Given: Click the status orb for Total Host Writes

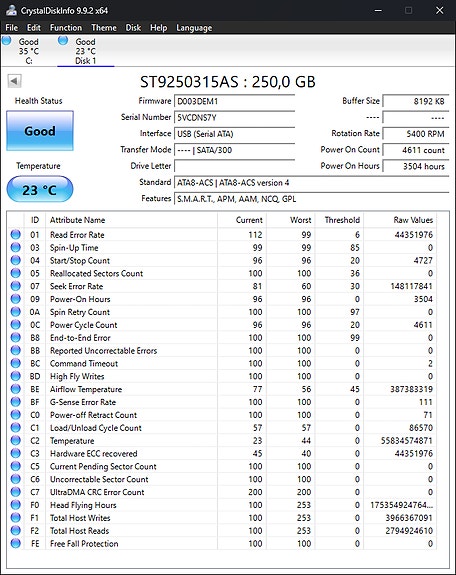Looking at the screenshot, I should coord(16,517).
